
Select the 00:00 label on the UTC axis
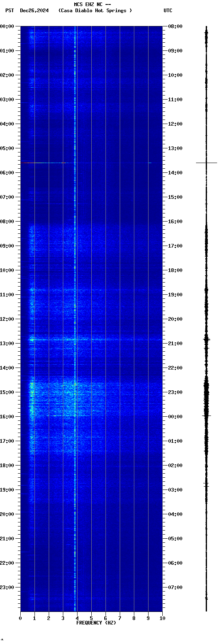tap(175, 417)
